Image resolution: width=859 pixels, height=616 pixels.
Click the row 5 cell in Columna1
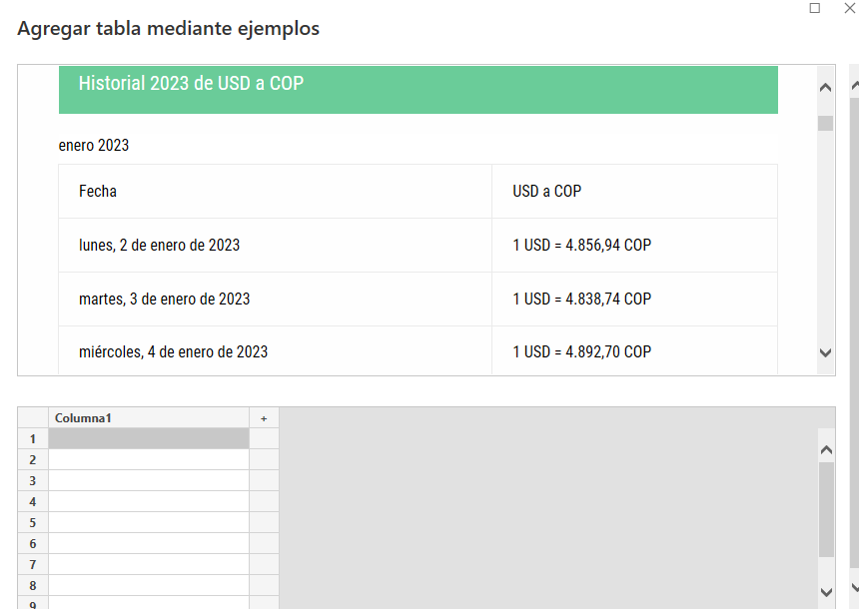click(x=149, y=522)
